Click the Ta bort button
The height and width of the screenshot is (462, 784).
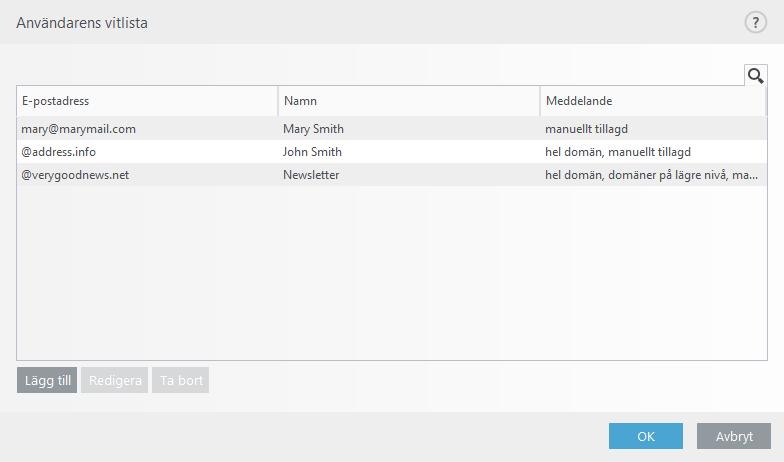click(180, 380)
